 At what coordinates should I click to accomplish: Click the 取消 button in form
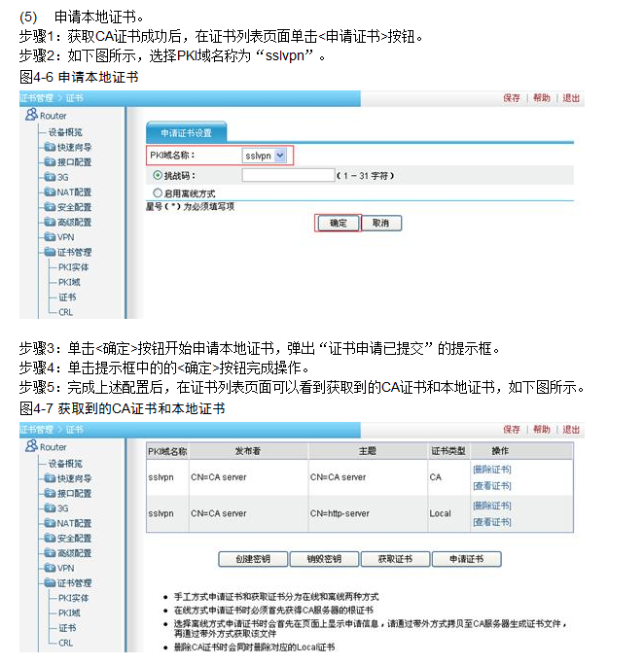(380, 223)
